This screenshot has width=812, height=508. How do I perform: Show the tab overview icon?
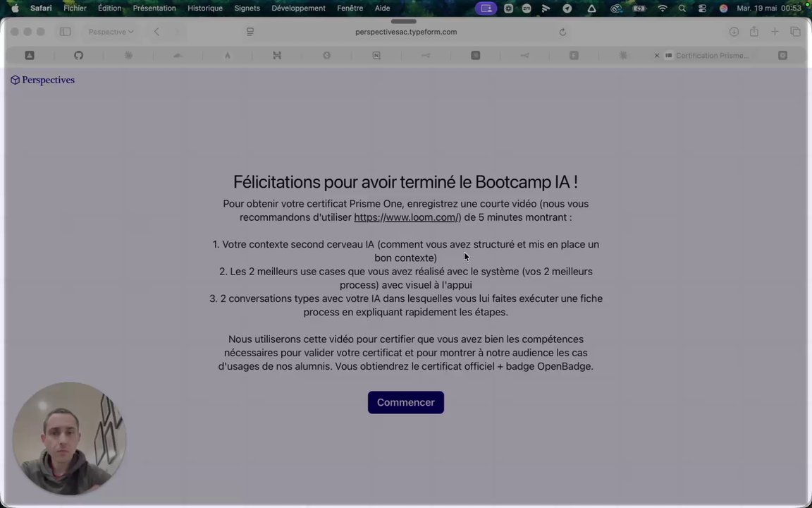(795, 32)
